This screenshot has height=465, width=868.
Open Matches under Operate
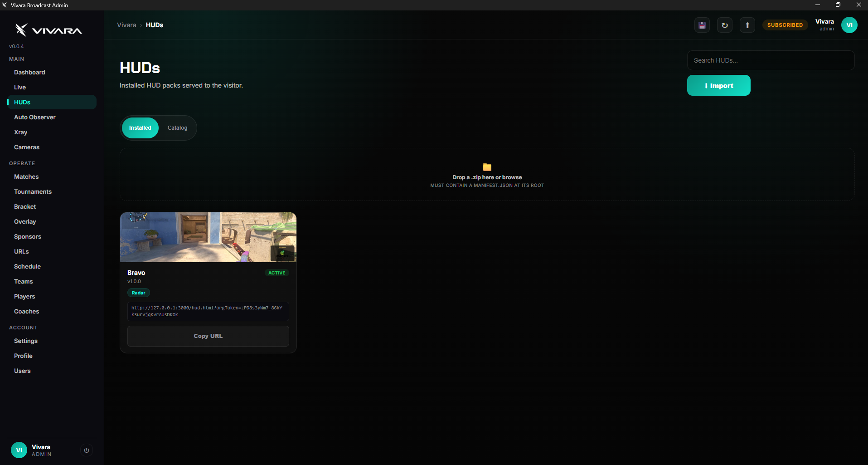(52, 176)
